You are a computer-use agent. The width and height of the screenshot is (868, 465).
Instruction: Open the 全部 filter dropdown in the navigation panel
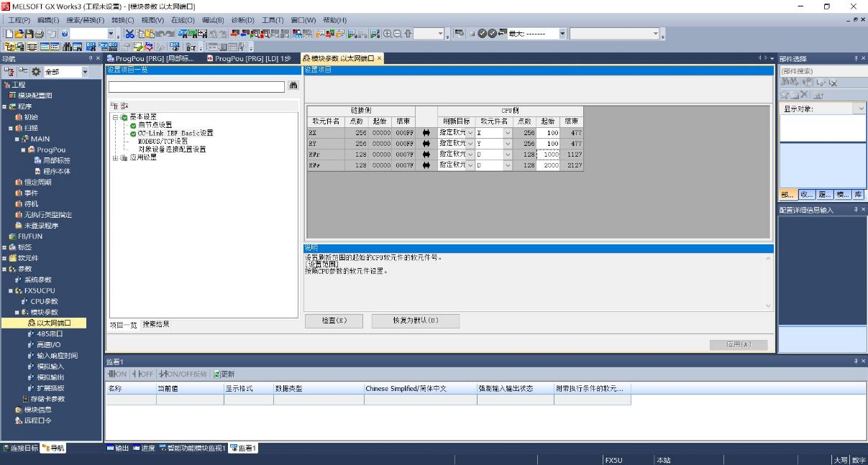coord(85,71)
